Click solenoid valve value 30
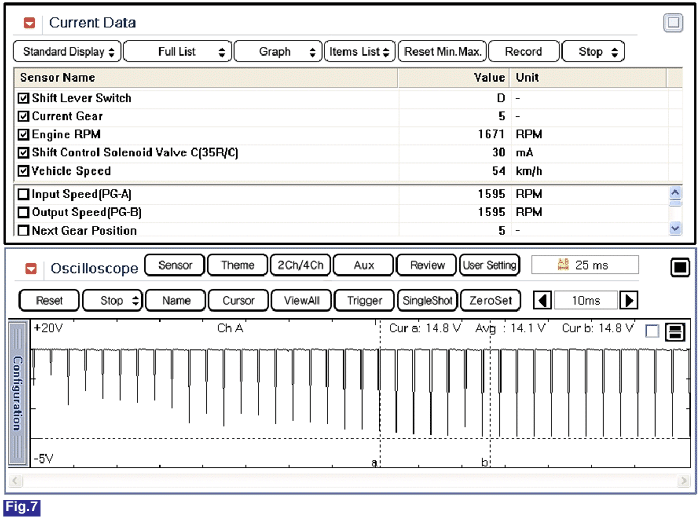This screenshot has height=521, width=700. [499, 153]
